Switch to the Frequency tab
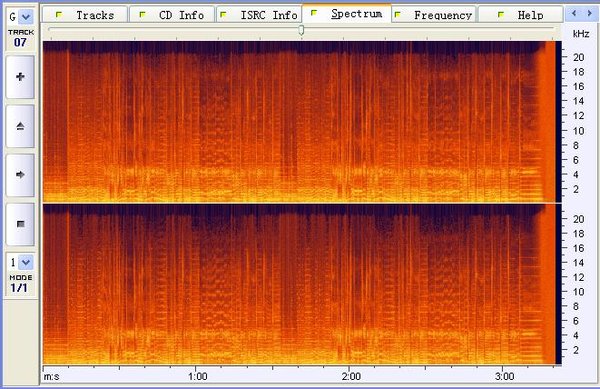600x389 pixels. 434,15
